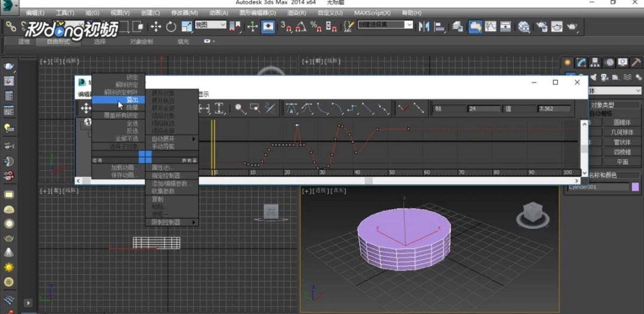Choose 手动导航 in the quad menu
Image resolution: width=644 pixels, height=314 pixels.
coord(172,146)
